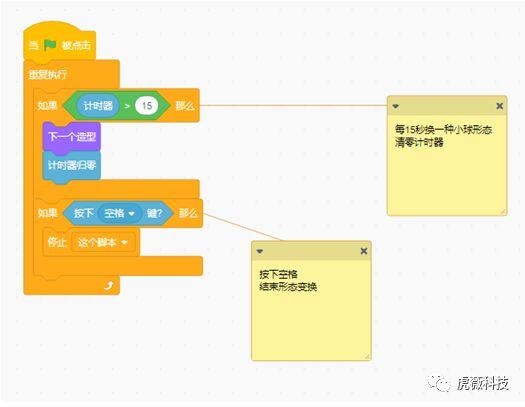Select the 计时器 reporter block
525x407 pixels.
coord(98,106)
